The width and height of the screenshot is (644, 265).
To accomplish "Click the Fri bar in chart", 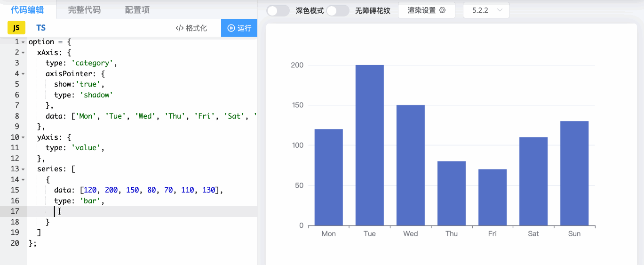I will tap(492, 197).
